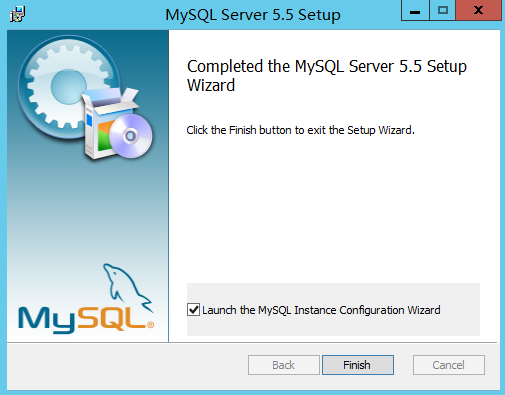Uncheck Launch MySQL Instance Configuration Wizard box

point(193,310)
